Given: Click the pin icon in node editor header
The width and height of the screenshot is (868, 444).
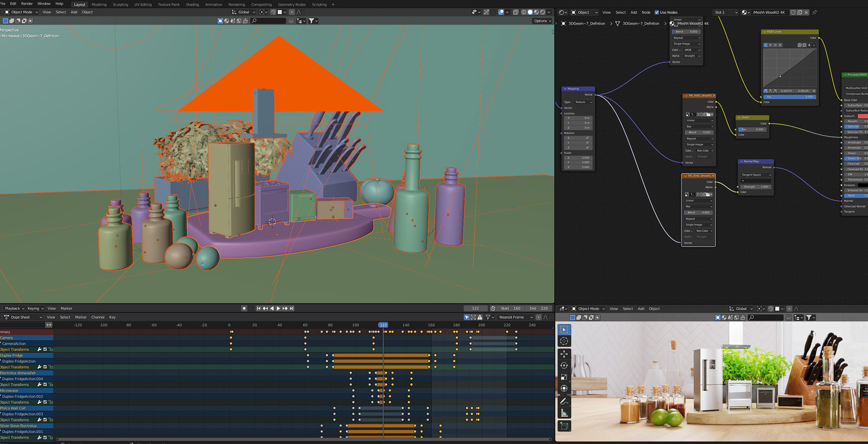Looking at the screenshot, I should tap(815, 12).
